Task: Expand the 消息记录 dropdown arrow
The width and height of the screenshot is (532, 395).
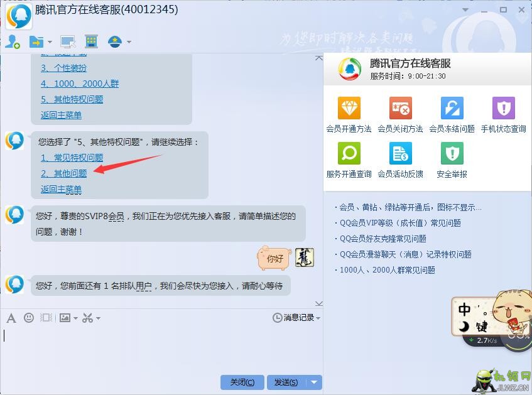Action: (318, 318)
